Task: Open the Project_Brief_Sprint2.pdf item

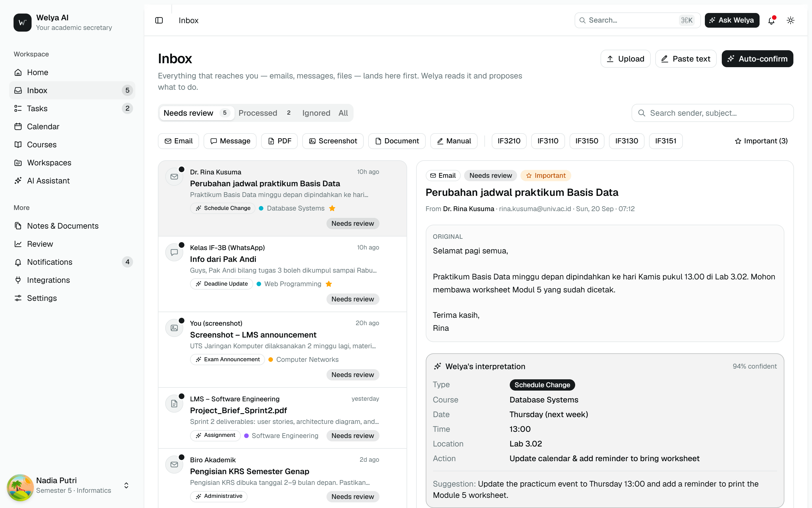Action: pyautogui.click(x=282, y=418)
